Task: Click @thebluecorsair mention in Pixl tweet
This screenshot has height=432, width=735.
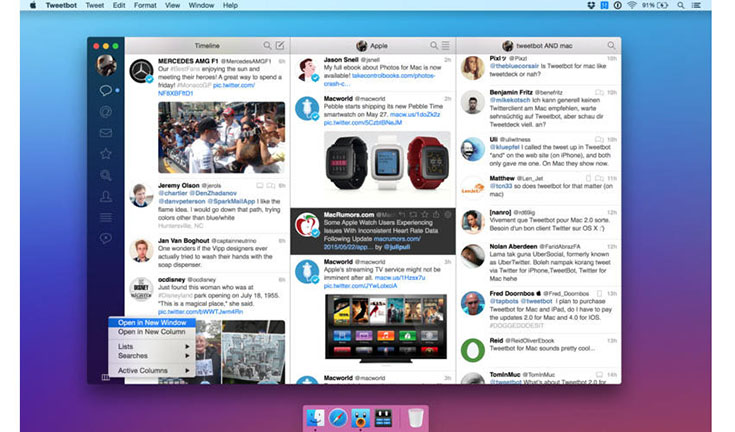Action: click(514, 66)
